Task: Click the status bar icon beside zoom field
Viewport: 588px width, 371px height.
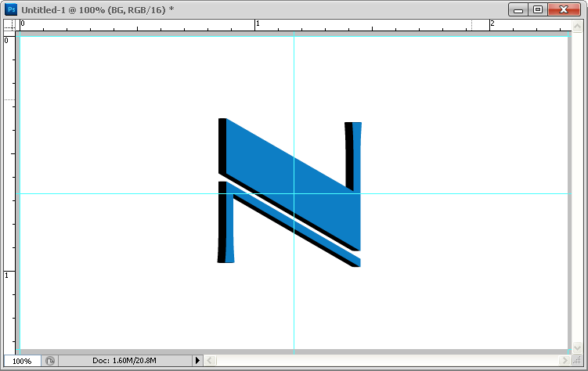Action: [x=50, y=361]
